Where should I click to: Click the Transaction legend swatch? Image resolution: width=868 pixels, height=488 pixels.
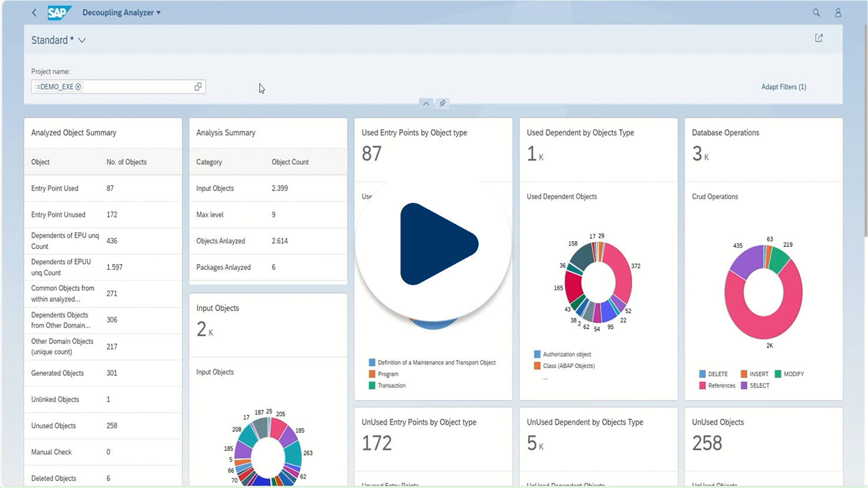point(372,386)
